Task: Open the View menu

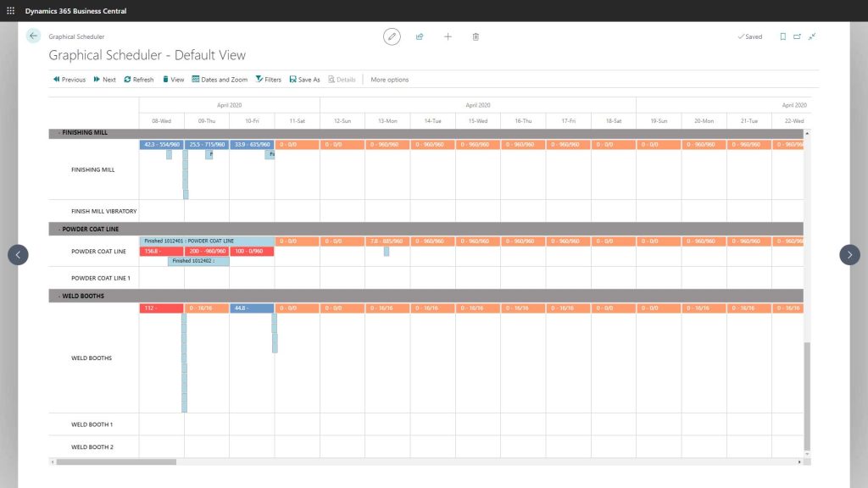Action: coord(173,79)
